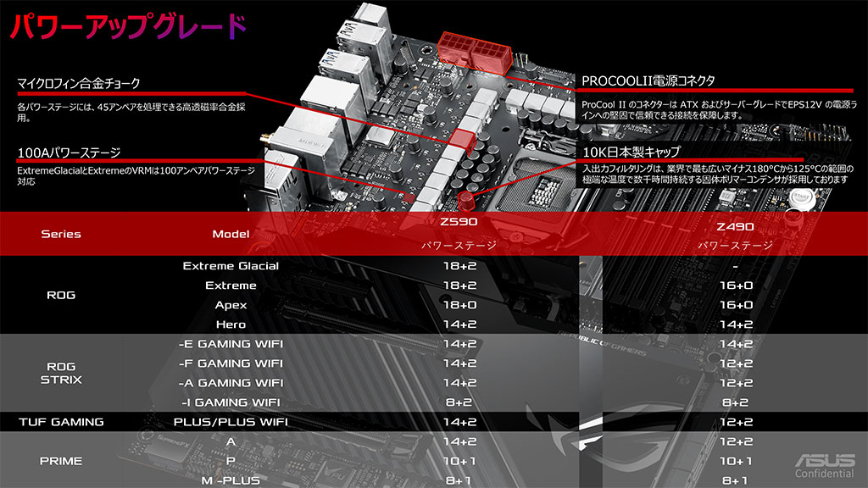Select the heading 'PROCOOLII電源コネクタ'
The height and width of the screenshot is (488, 868).
[648, 80]
